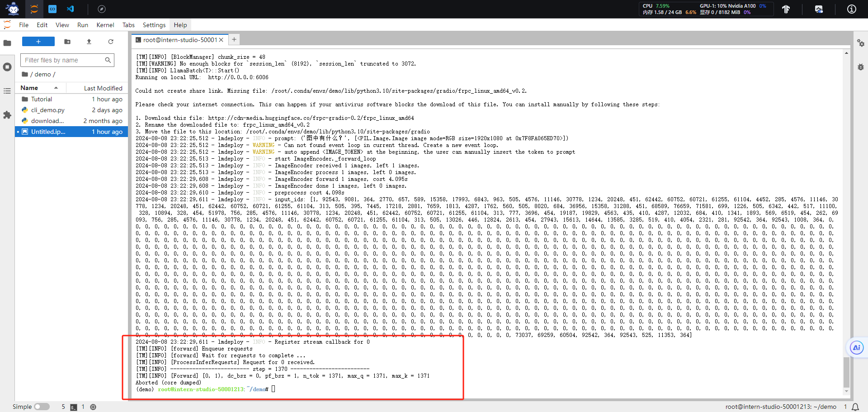Click the '2 days ago' modified time
The width and height of the screenshot is (868, 412).
pos(107,110)
